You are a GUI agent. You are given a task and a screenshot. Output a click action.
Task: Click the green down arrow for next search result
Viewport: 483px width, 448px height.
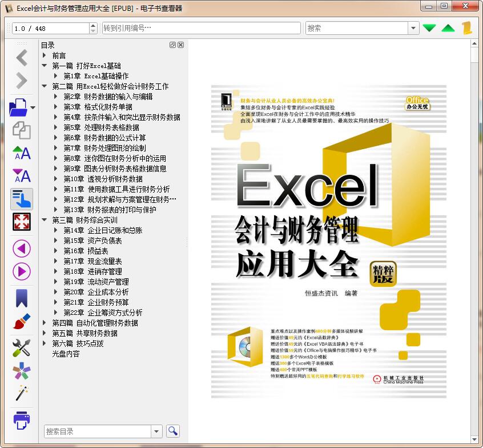pos(429,28)
